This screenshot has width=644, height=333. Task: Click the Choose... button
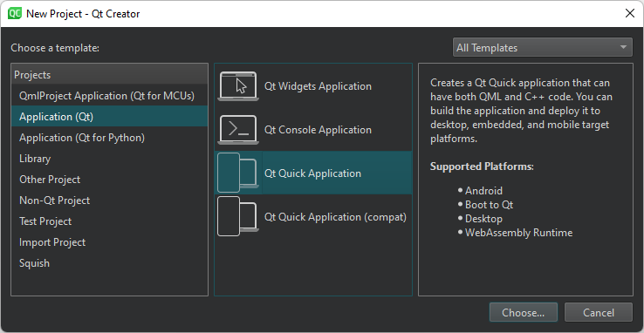coord(524,312)
